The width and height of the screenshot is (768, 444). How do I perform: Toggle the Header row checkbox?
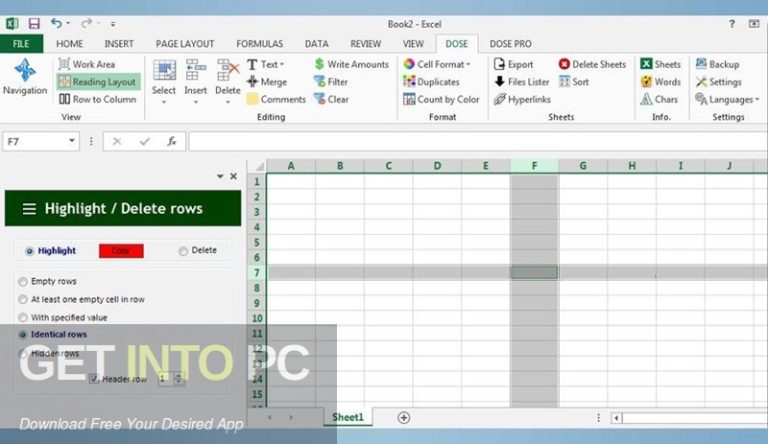tap(94, 379)
